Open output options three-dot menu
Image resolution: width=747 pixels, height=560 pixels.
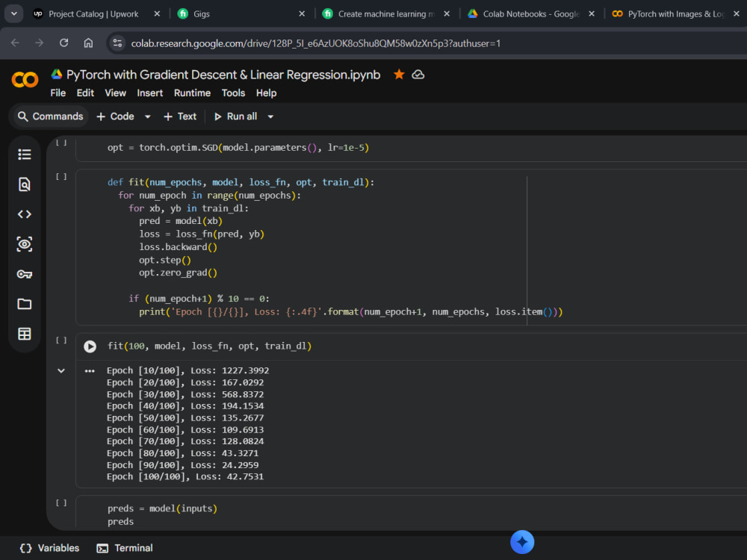click(x=90, y=371)
